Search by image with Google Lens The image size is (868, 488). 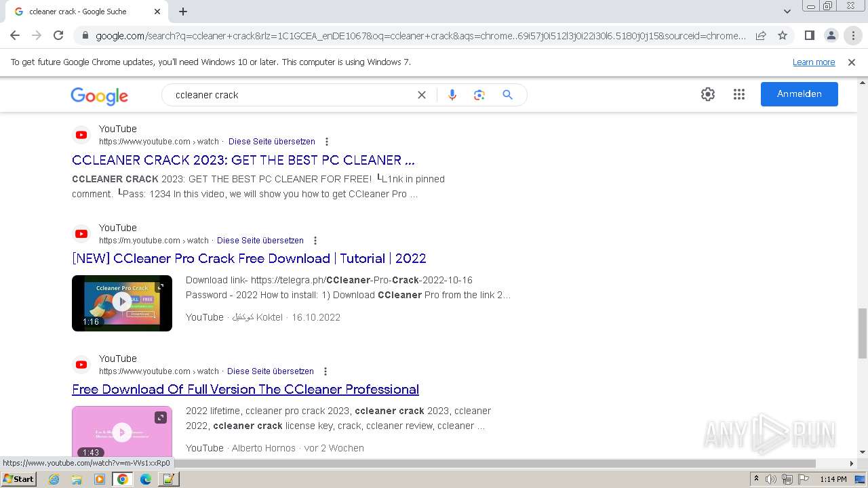tap(479, 95)
